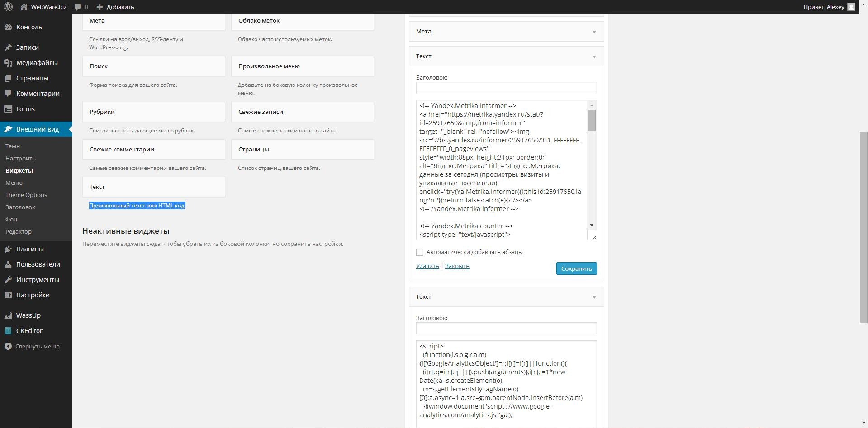Screen dimensions: 868x428
Task: Select Theme Options in sidebar
Action: [26, 195]
